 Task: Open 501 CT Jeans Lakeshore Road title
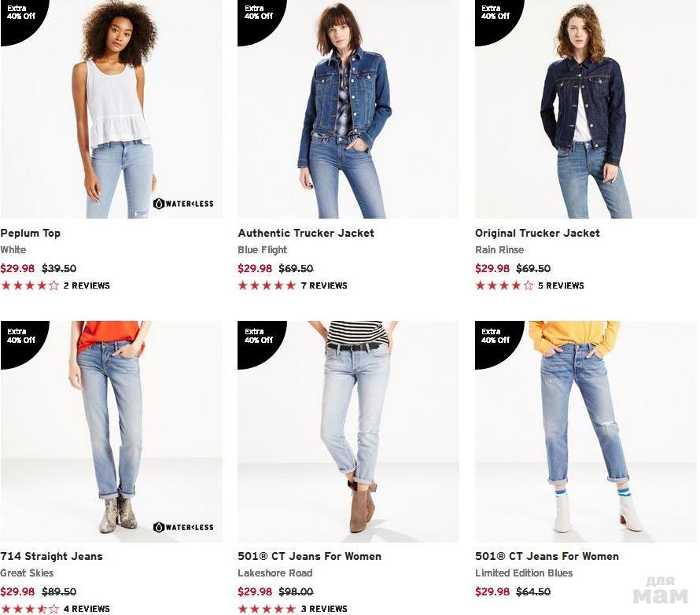[x=310, y=556]
